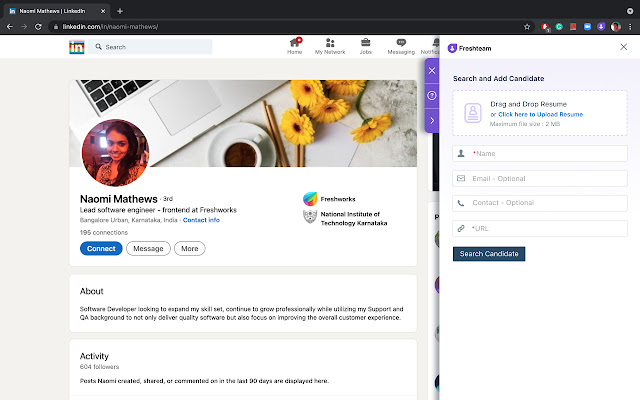Collapse panel using purple chevron arrow
Viewport: 640px width, 400px height.
point(432,120)
